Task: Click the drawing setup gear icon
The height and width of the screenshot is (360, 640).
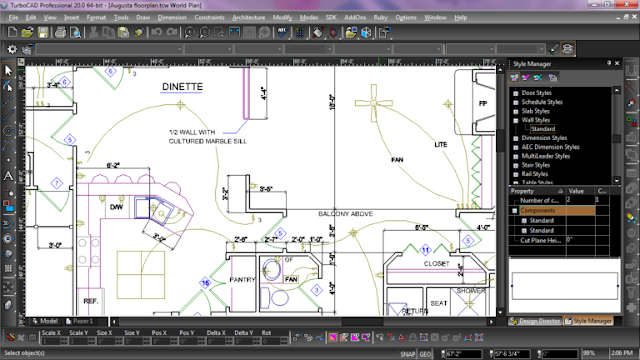Action: pos(12,49)
